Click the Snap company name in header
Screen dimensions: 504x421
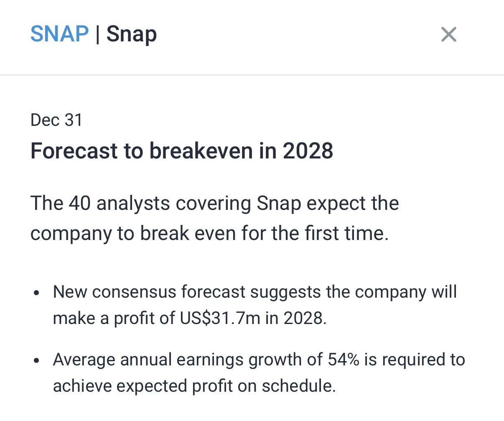[132, 34]
